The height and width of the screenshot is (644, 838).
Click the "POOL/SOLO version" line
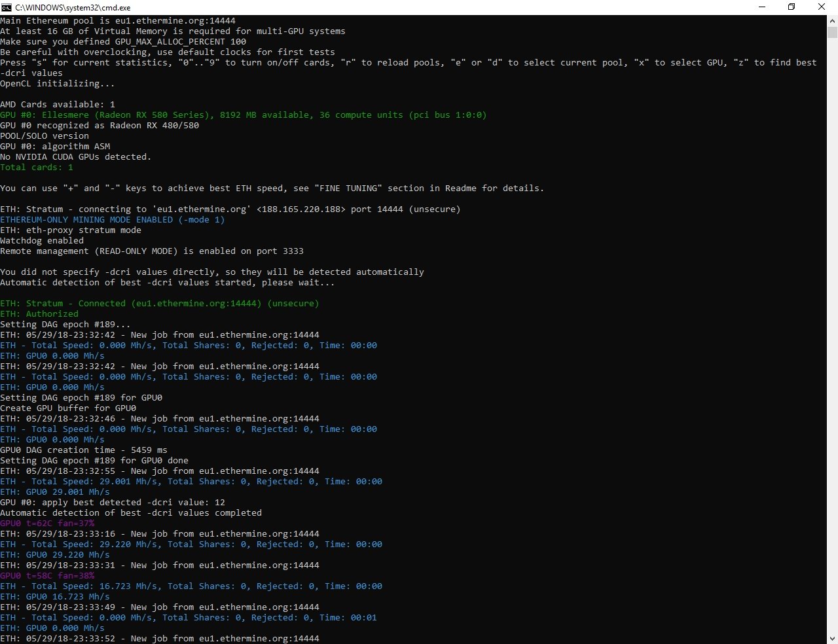[x=45, y=136]
